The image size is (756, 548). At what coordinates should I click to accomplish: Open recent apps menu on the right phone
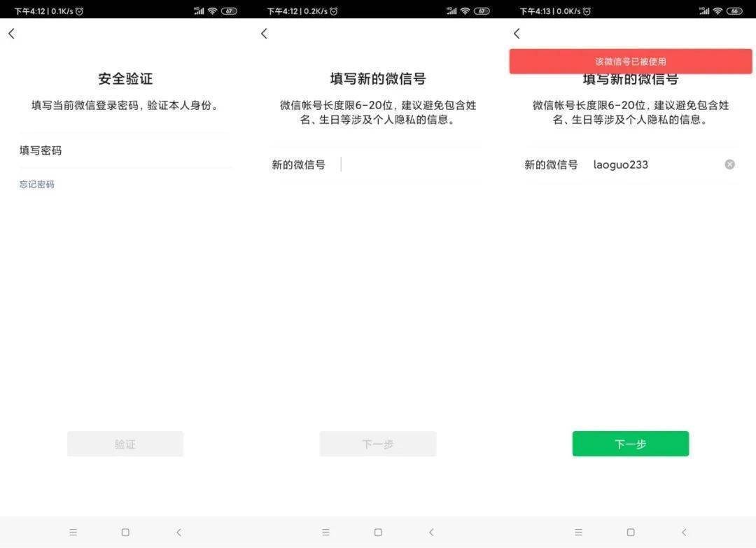[579, 532]
